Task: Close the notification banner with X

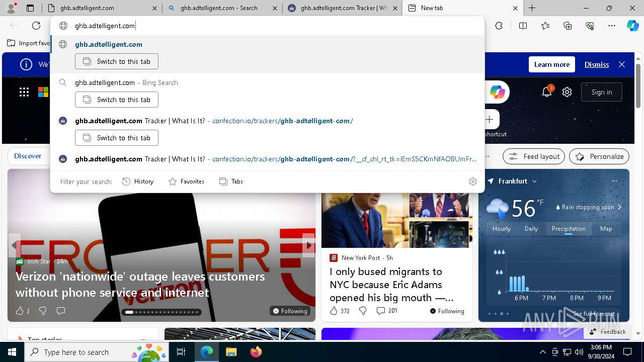Action: tap(622, 64)
